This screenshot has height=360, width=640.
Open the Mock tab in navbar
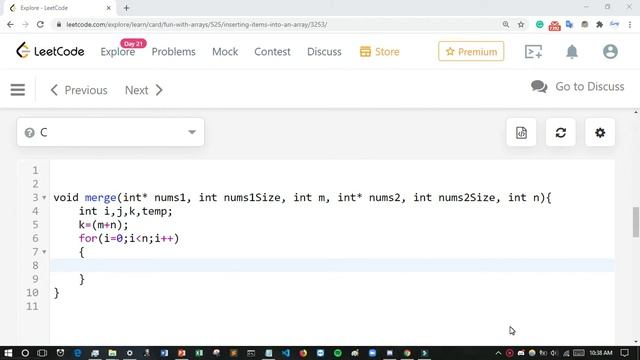(x=225, y=52)
